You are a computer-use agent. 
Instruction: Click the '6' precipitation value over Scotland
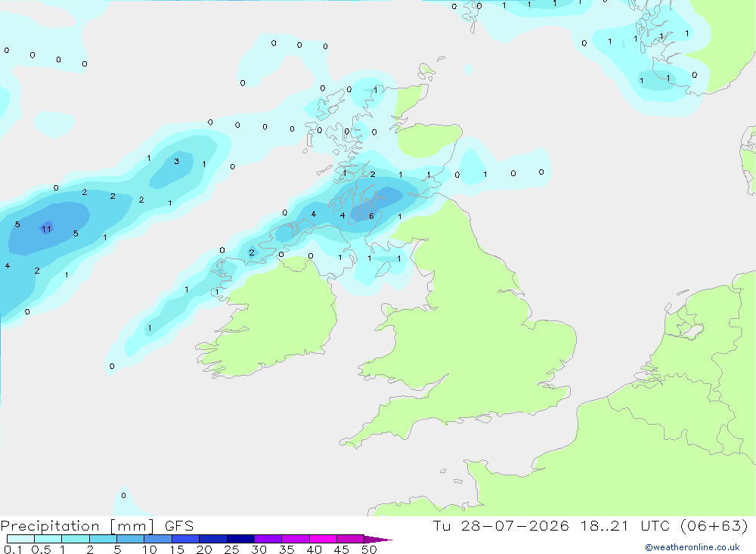tap(371, 216)
